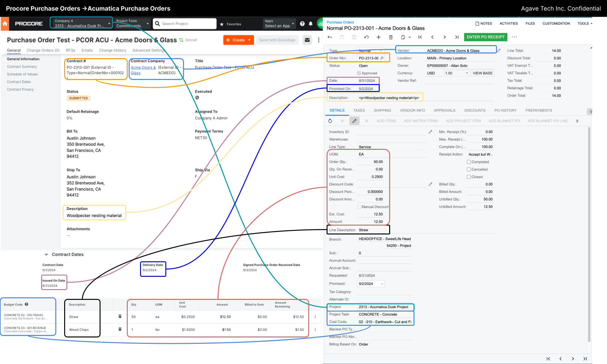
Task: Toggle the Manual Discount checkbox
Action: pyautogui.click(x=359, y=207)
